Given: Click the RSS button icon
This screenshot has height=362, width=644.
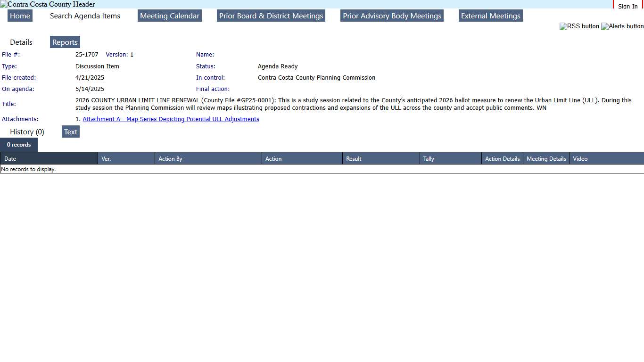Looking at the screenshot, I should [579, 26].
